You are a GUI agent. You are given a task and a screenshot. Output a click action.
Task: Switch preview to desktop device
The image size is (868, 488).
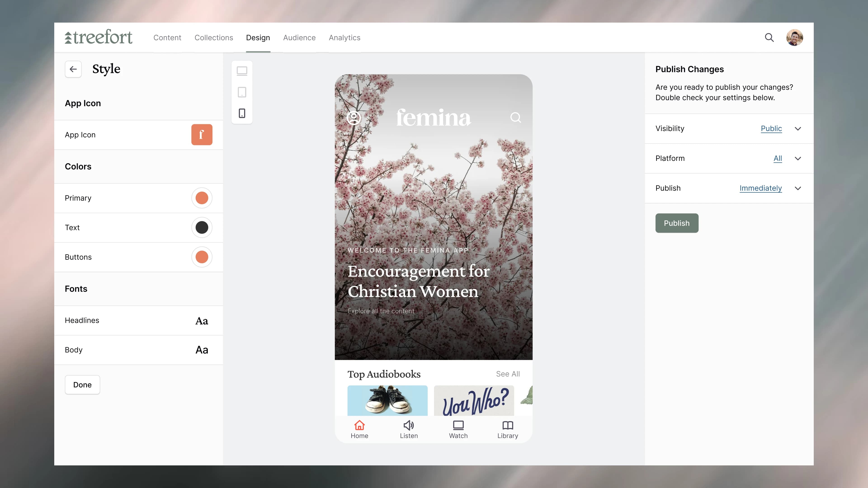click(242, 71)
